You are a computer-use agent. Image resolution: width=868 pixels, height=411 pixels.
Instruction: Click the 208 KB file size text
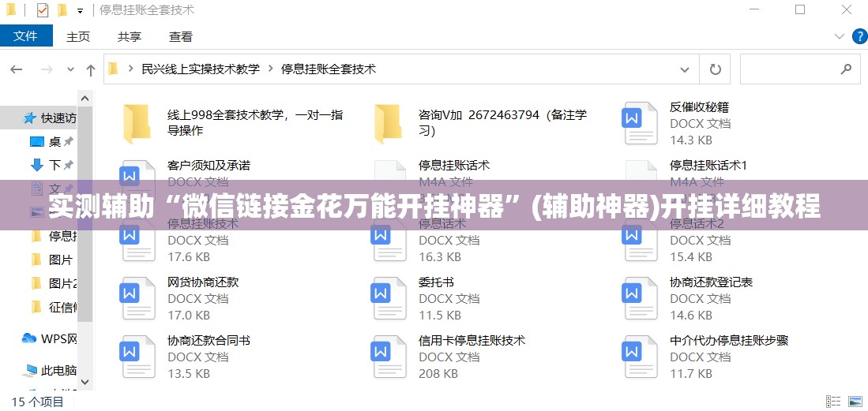coord(438,374)
